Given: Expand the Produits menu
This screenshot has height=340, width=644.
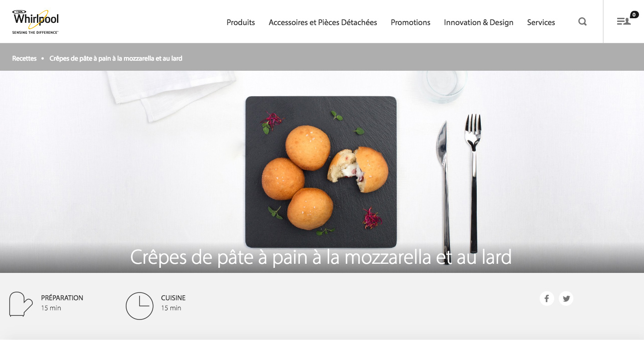Looking at the screenshot, I should [241, 22].
